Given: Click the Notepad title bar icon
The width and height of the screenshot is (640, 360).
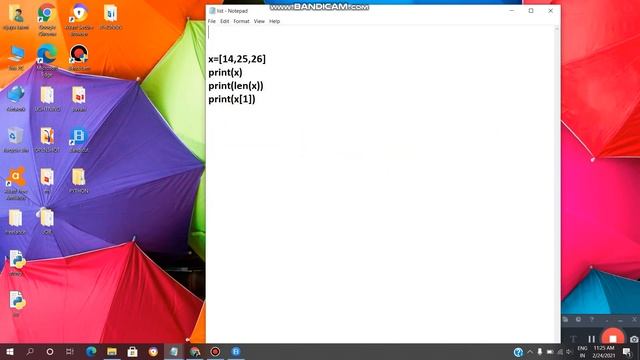Looking at the screenshot, I should click(x=212, y=11).
